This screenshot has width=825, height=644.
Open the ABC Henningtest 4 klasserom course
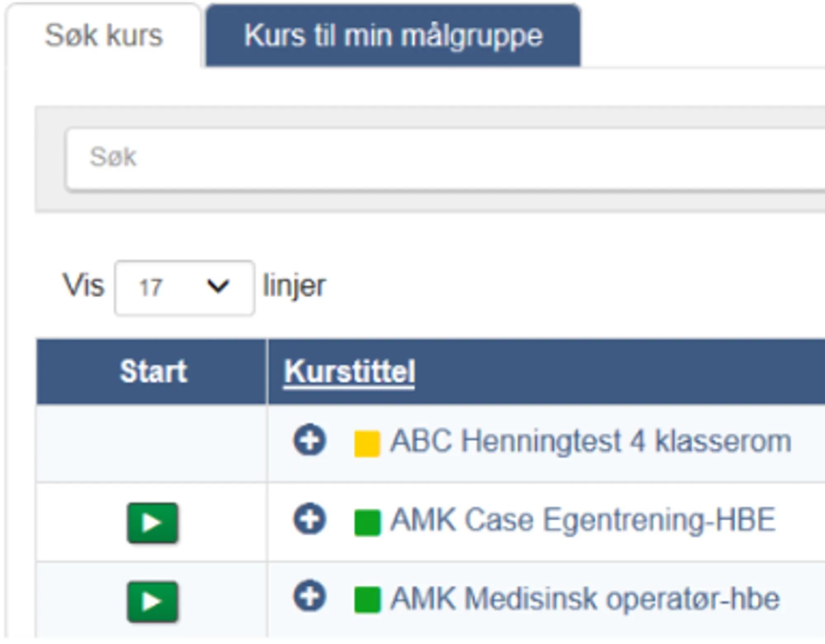[x=591, y=442]
